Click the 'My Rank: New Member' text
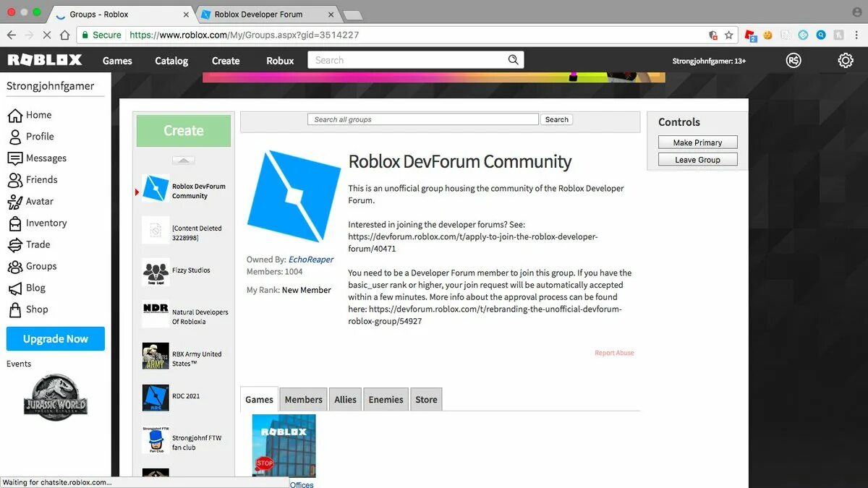868x488 pixels. coord(289,290)
